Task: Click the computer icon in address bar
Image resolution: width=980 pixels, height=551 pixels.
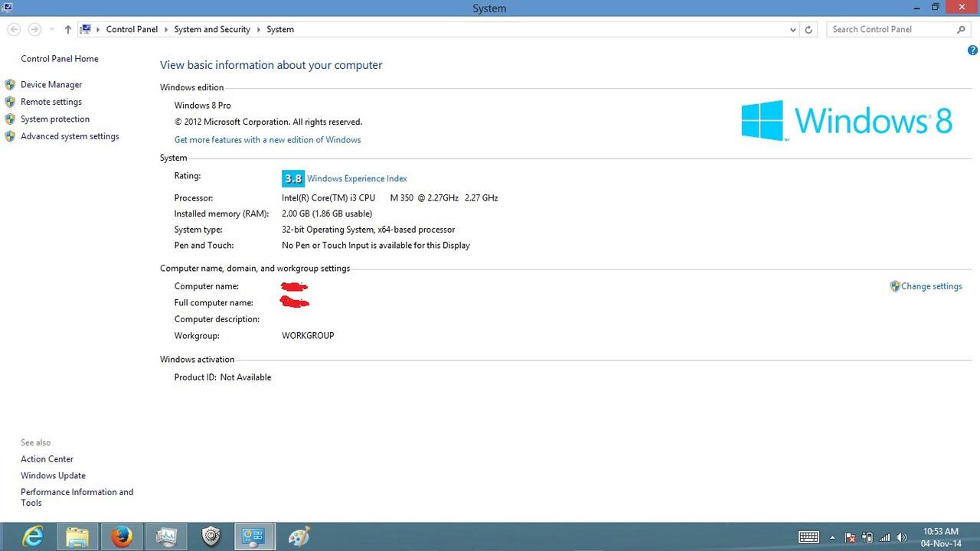Action: click(x=86, y=29)
